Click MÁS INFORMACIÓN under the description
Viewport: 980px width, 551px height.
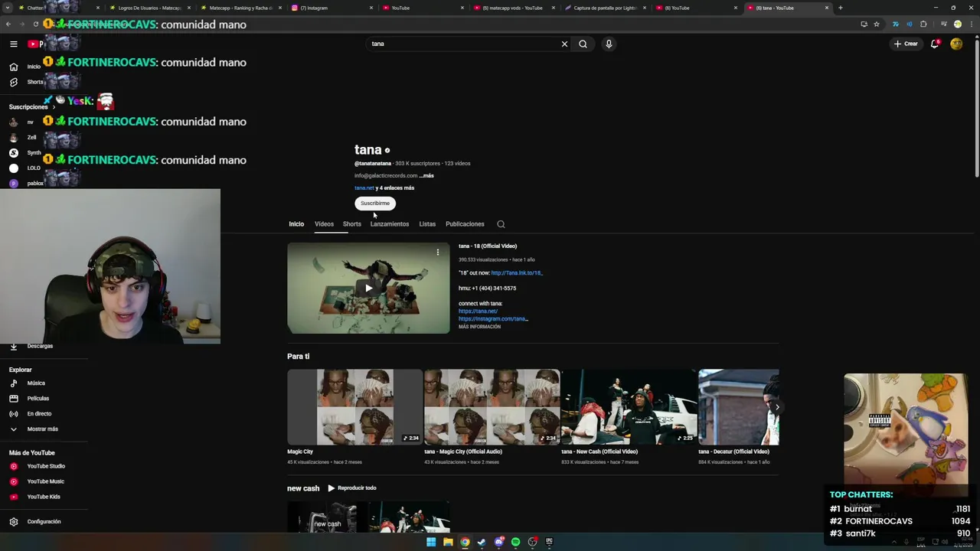(x=479, y=327)
